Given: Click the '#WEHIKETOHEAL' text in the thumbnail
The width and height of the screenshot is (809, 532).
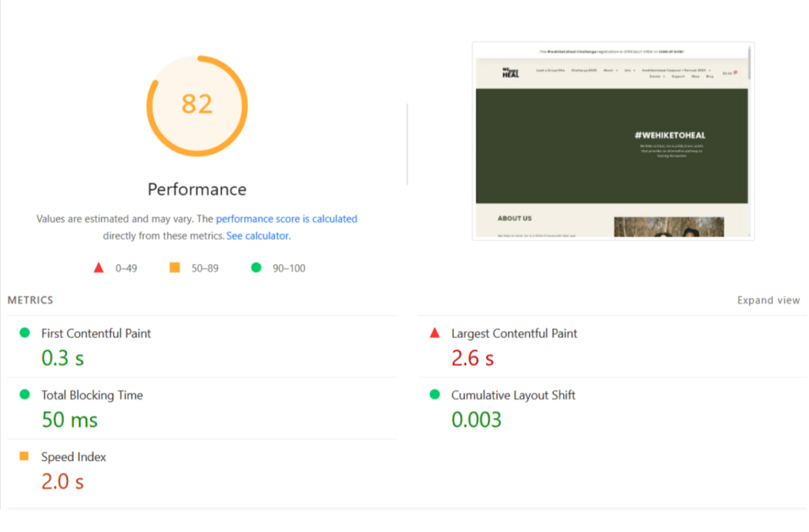Looking at the screenshot, I should (670, 136).
